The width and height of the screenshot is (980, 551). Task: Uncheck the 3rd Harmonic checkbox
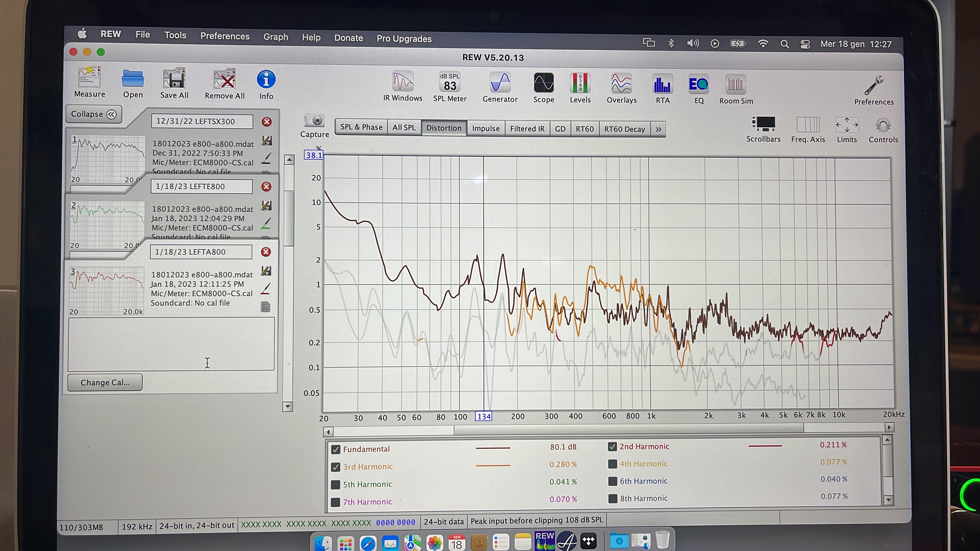tap(336, 467)
